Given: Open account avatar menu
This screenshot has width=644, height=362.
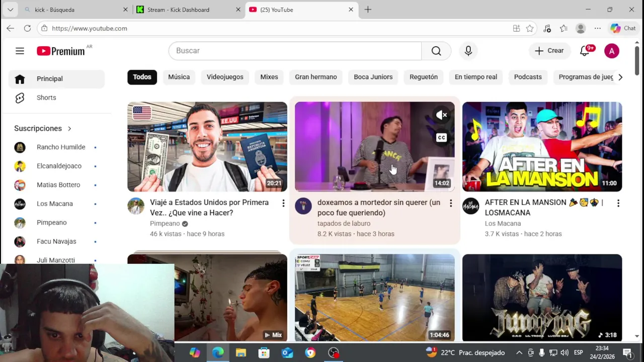Looking at the screenshot, I should (612, 51).
